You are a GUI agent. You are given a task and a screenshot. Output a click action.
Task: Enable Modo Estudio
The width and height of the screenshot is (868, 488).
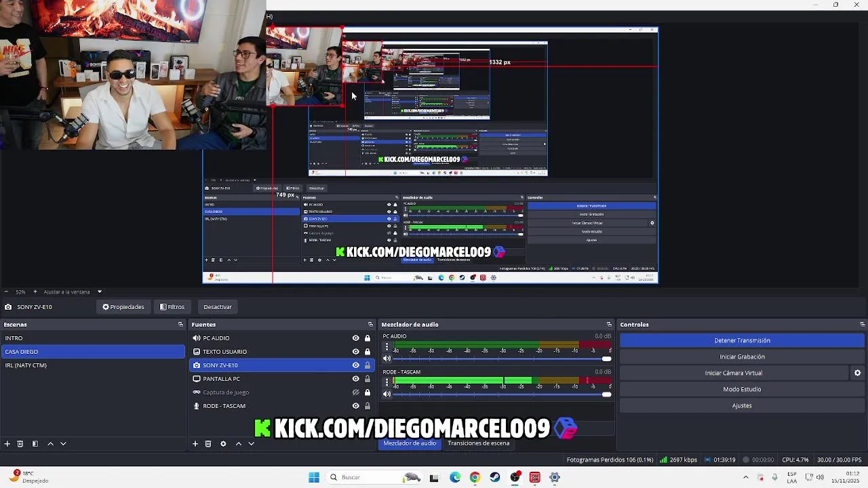click(x=742, y=389)
